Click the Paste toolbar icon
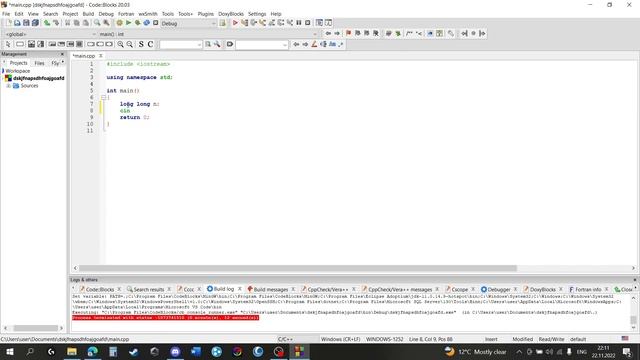Screen dimensions: 640x360 (x=86, y=23)
